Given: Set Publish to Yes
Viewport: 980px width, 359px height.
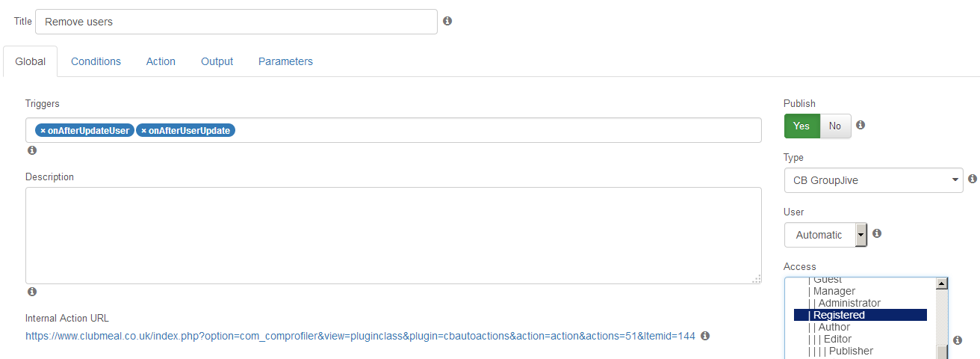Looking at the screenshot, I should [x=801, y=126].
